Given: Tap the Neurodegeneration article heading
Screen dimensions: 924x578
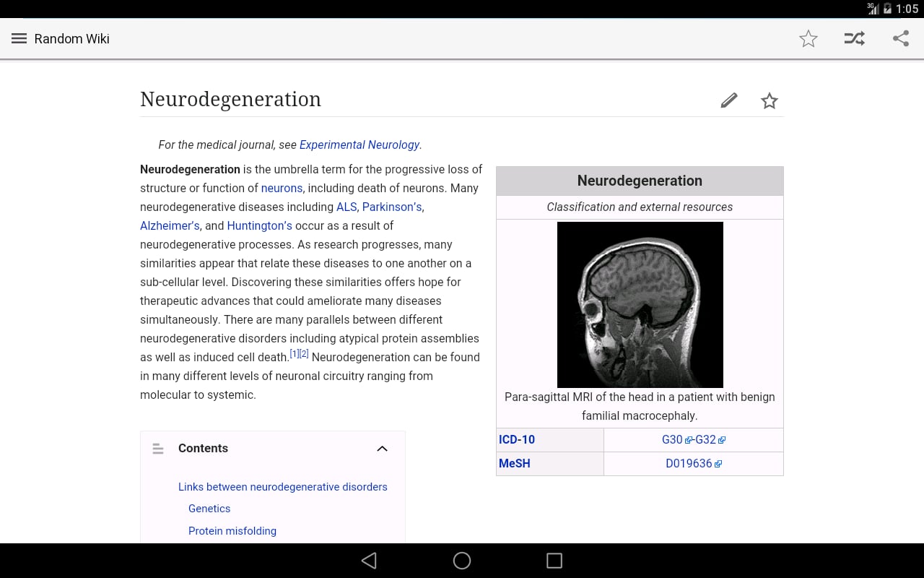Looking at the screenshot, I should (x=230, y=99).
